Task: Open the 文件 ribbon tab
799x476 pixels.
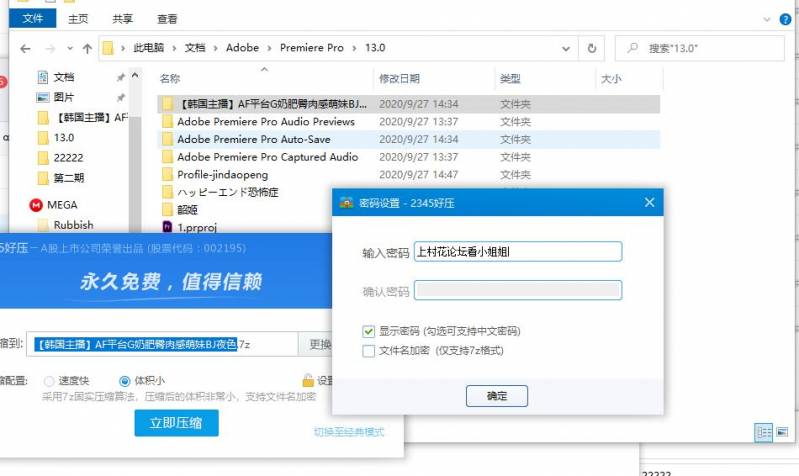Action: point(33,18)
